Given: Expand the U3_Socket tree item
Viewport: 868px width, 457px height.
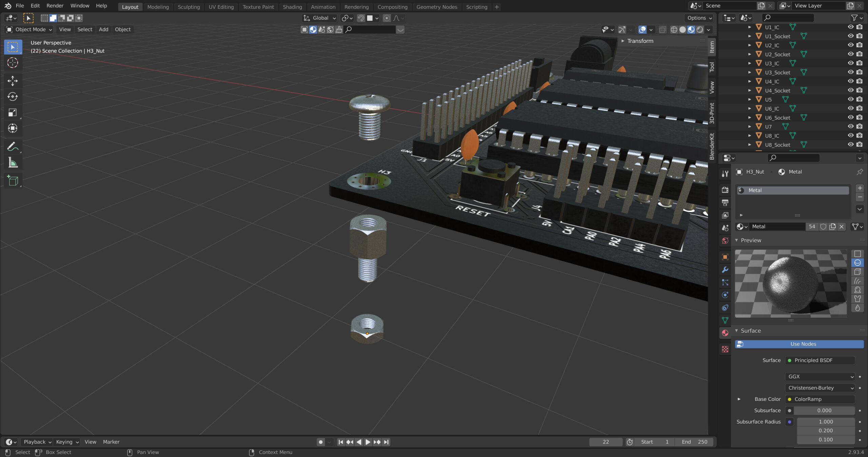Looking at the screenshot, I should 749,73.
